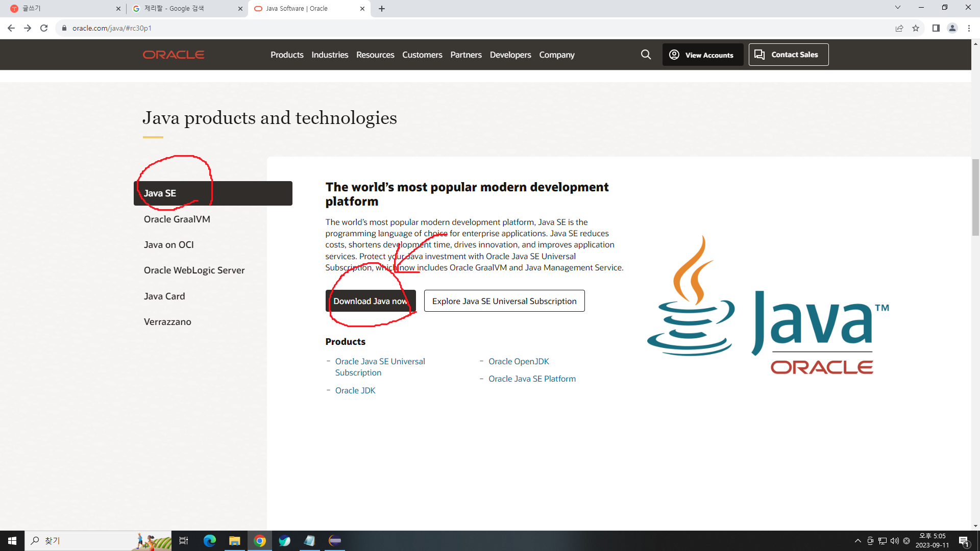Click the Oracle logo in header

pos(174,55)
